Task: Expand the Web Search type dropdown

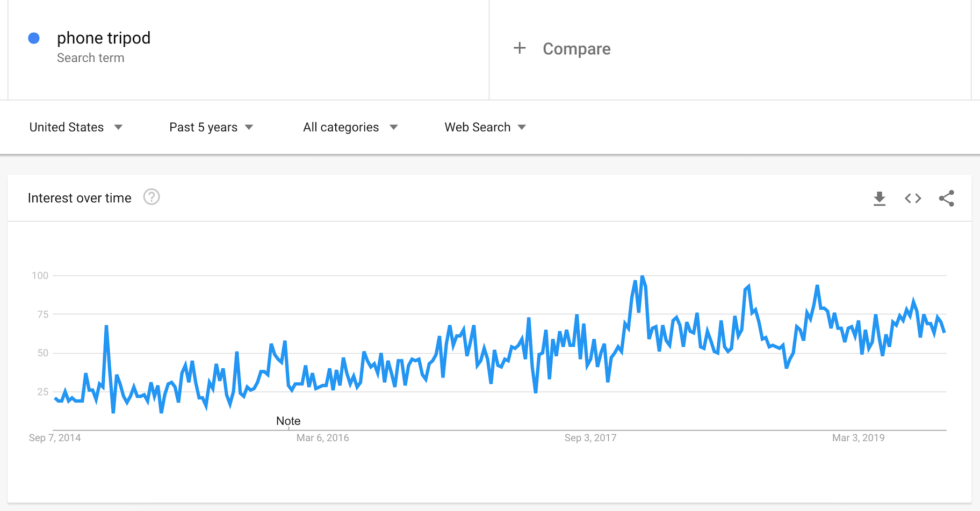Action: (485, 127)
